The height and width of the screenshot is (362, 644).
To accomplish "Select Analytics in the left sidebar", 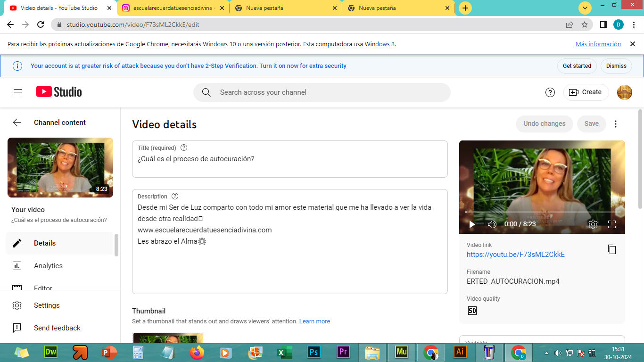I will coord(48,266).
